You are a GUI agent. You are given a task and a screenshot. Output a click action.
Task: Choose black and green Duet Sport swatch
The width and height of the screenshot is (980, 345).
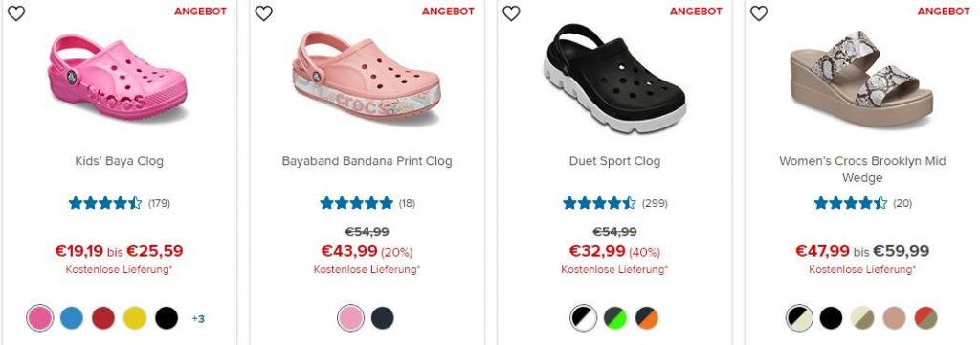(x=615, y=318)
